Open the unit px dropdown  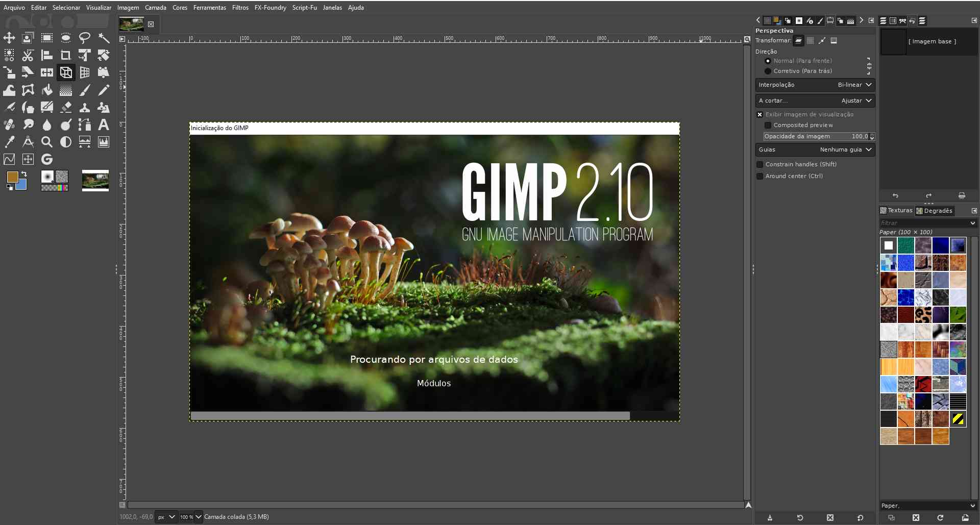(166, 517)
